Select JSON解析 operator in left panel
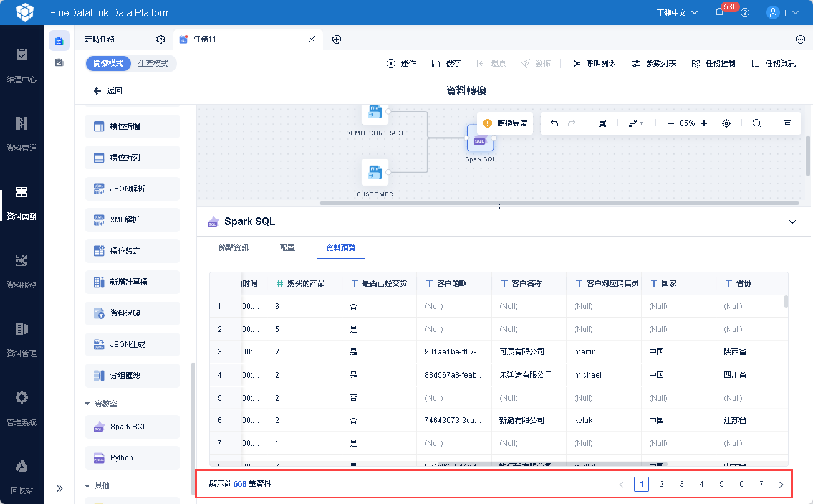The width and height of the screenshot is (813, 504). (x=132, y=189)
